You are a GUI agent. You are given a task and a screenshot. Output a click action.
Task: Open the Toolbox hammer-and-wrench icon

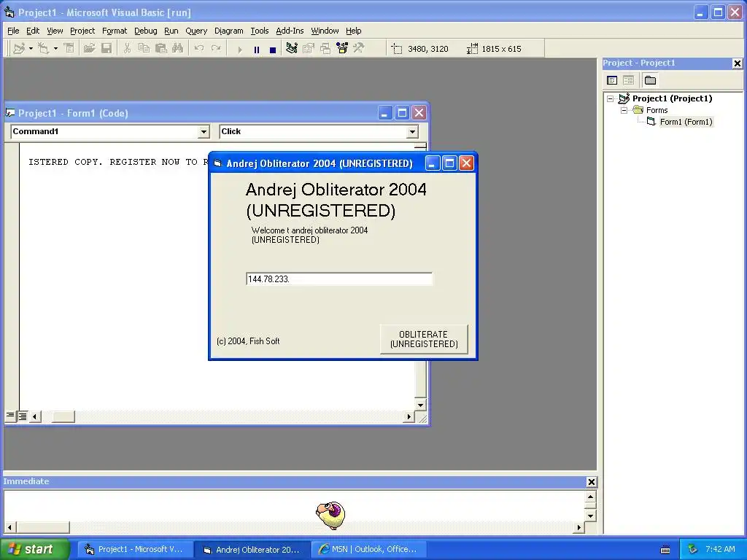coord(359,49)
